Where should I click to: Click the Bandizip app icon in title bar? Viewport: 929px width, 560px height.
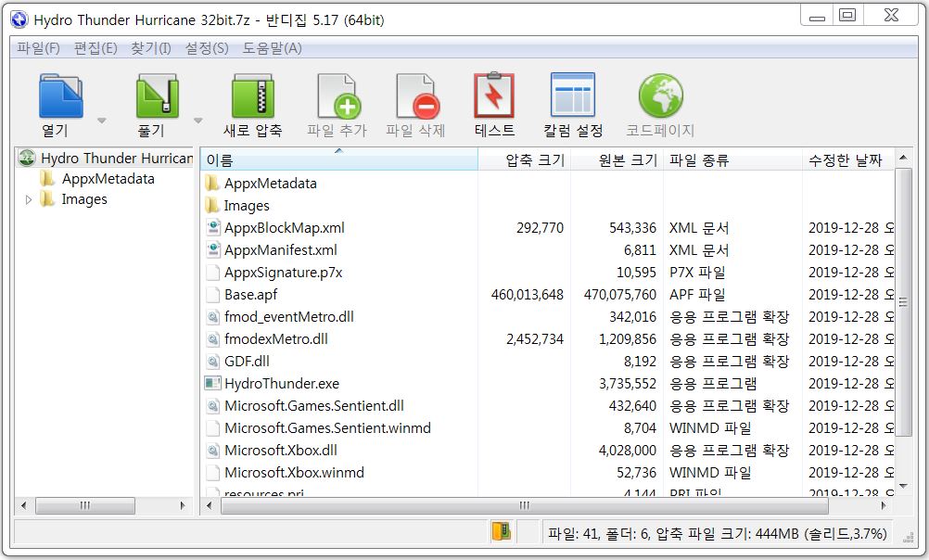(19, 19)
